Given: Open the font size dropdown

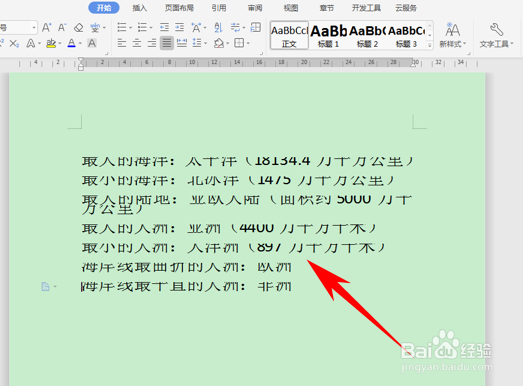Looking at the screenshot, I should [34, 28].
